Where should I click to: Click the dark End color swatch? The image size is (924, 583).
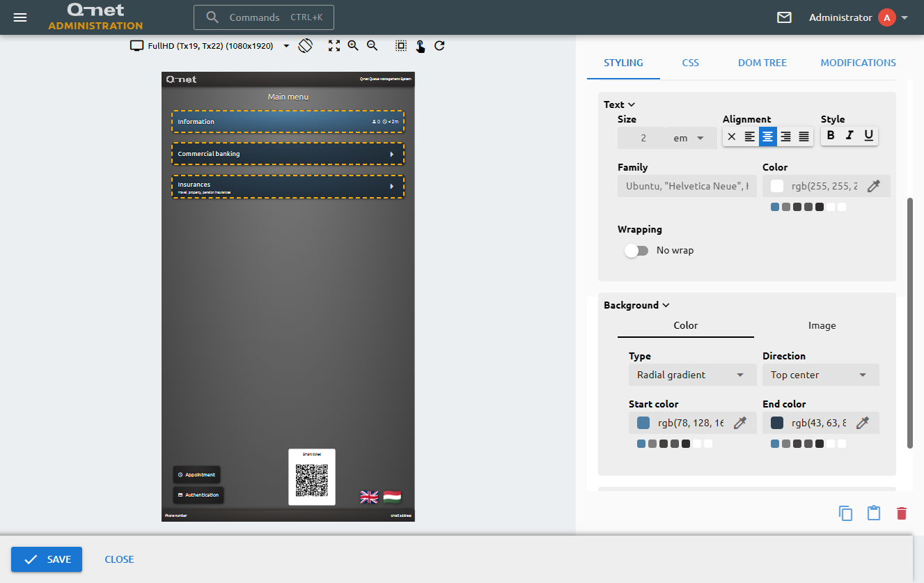pos(777,423)
